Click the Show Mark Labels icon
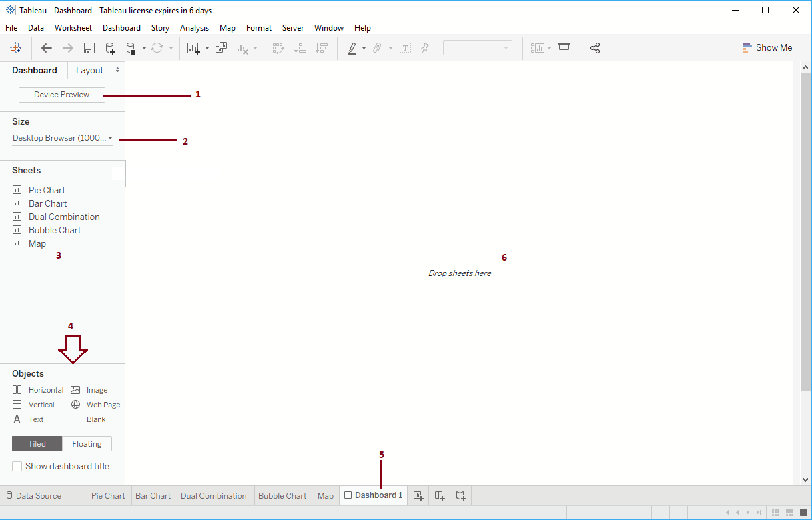This screenshot has width=812, height=520. point(405,47)
